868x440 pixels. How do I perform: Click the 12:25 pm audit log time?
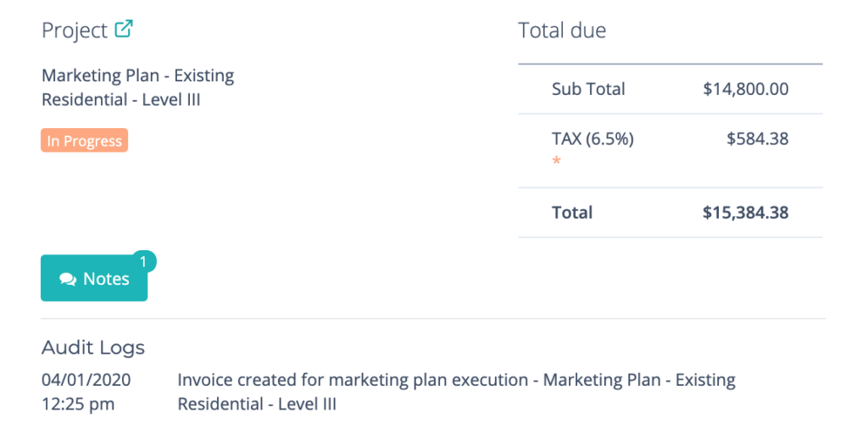[78, 404]
